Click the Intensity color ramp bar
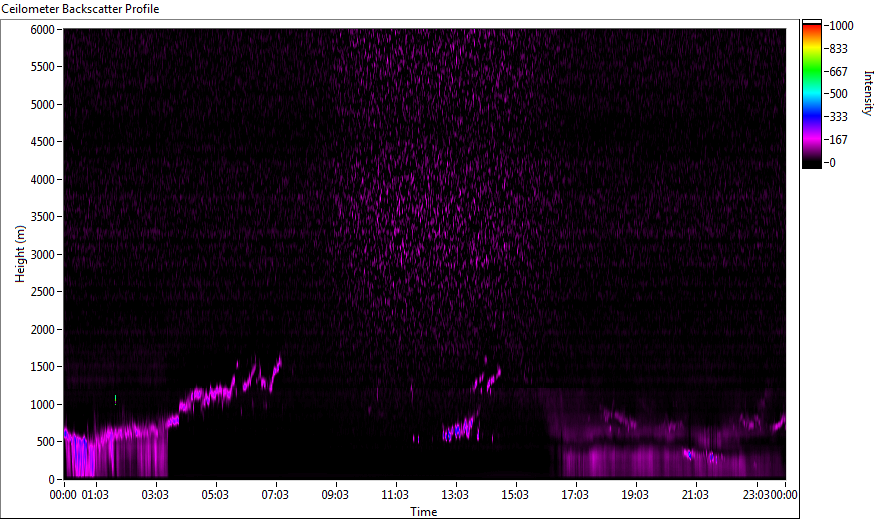The image size is (878, 519). click(811, 94)
